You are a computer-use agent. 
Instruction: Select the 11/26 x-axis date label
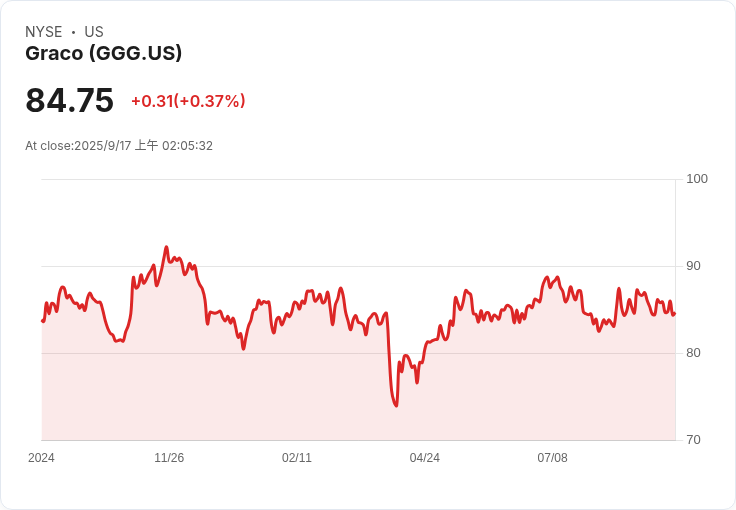point(169,458)
